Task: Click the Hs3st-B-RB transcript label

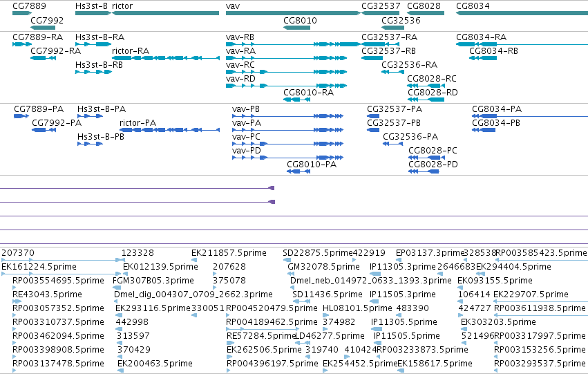Action: [99, 64]
